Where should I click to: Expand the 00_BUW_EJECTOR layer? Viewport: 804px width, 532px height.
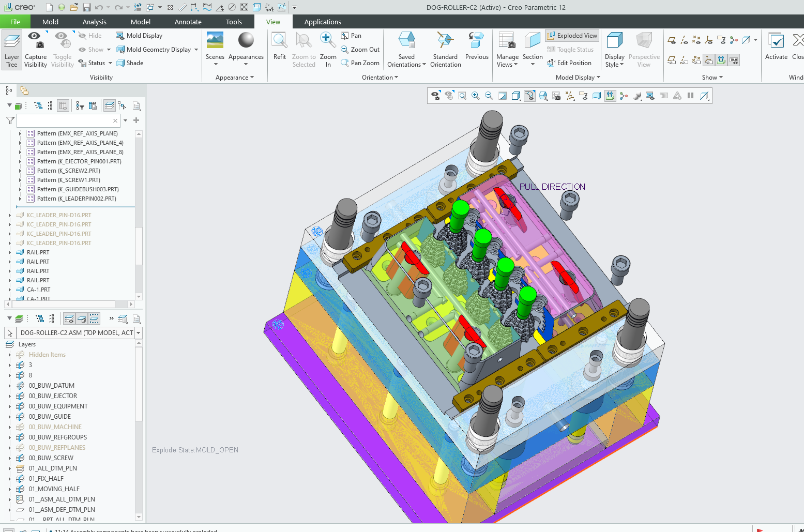[10, 396]
